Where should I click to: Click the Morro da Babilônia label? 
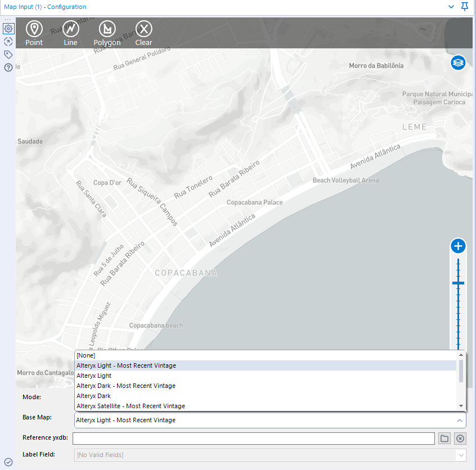pyautogui.click(x=376, y=66)
